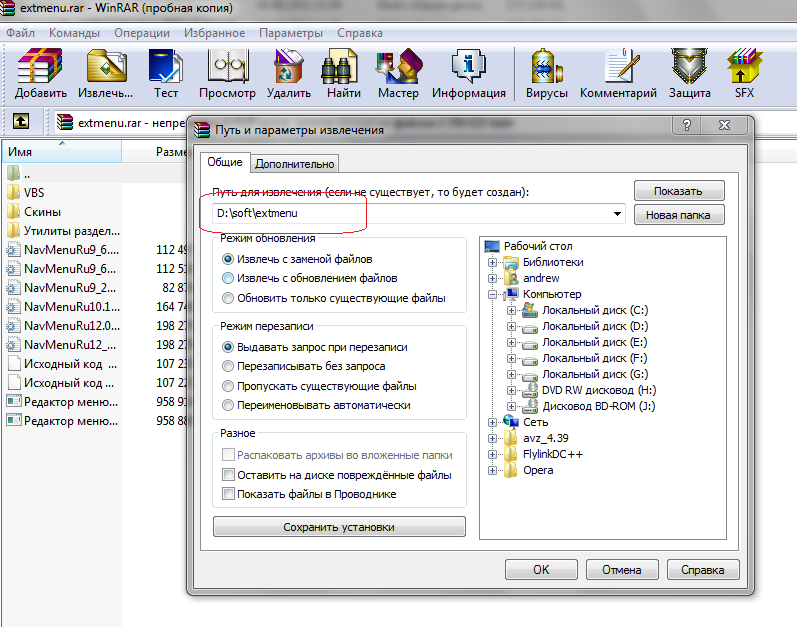Click the Новая папка button
The width and height of the screenshot is (797, 627).
click(679, 215)
